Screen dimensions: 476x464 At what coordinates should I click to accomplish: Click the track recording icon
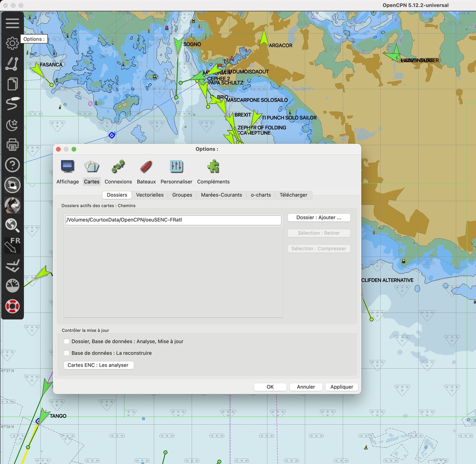coord(13,104)
